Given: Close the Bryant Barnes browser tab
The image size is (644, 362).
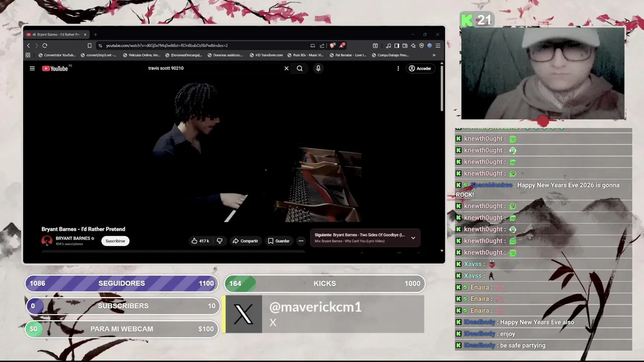Looking at the screenshot, I should (85, 35).
